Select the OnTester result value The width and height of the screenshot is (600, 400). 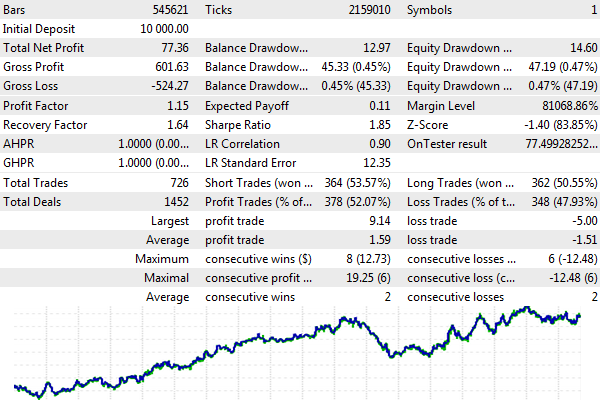(x=561, y=144)
